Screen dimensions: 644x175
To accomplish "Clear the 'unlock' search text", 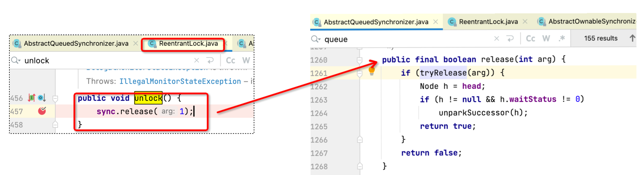I will tap(197, 60).
